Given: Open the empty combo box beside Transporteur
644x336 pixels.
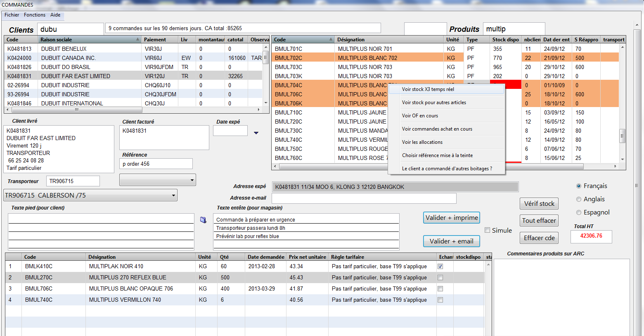Looking at the screenshot, I should [x=191, y=180].
